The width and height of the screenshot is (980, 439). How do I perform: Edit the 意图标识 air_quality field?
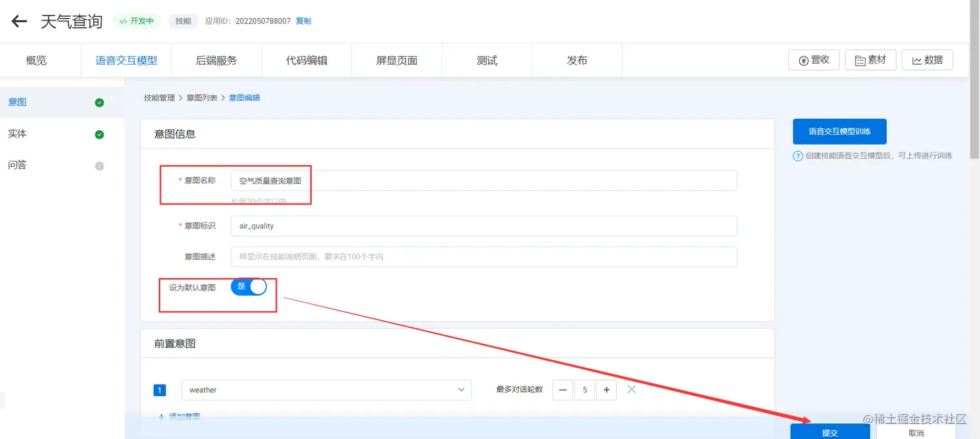(484, 226)
